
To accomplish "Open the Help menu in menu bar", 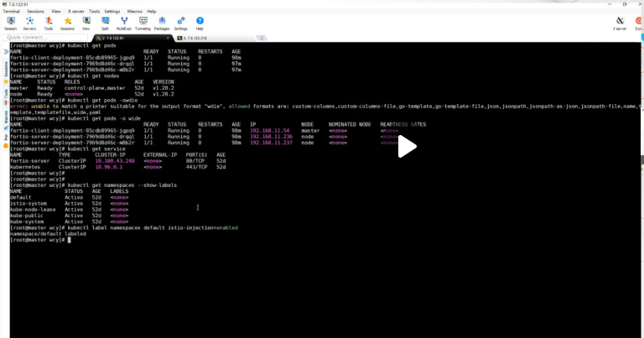I will click(152, 12).
